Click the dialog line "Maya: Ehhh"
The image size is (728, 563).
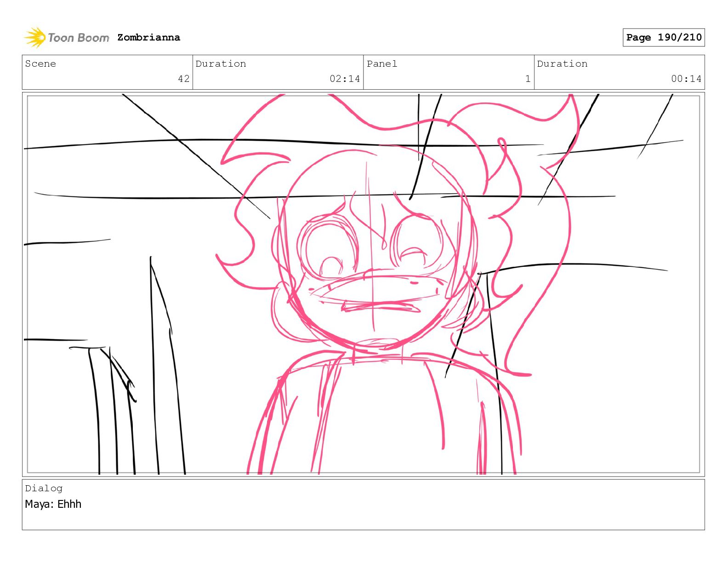tap(53, 504)
